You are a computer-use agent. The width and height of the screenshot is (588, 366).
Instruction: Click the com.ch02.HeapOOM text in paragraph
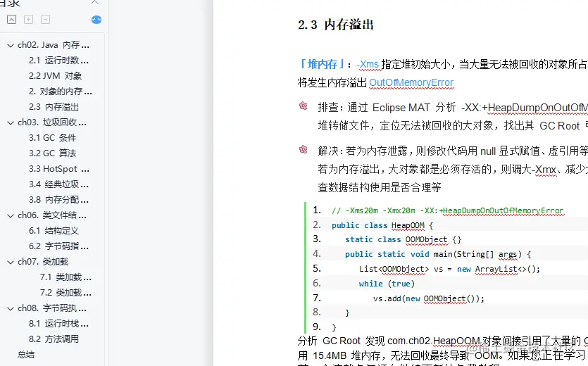[434, 341]
